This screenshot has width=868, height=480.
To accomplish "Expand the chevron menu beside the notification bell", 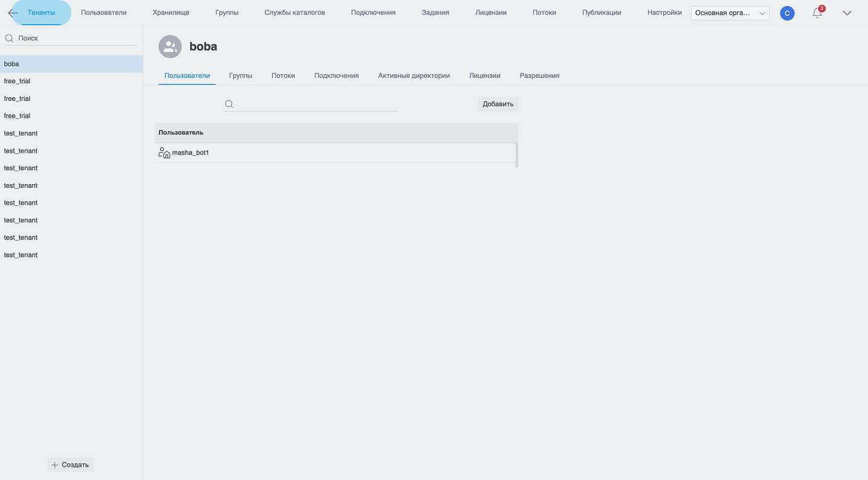I will pos(847,13).
